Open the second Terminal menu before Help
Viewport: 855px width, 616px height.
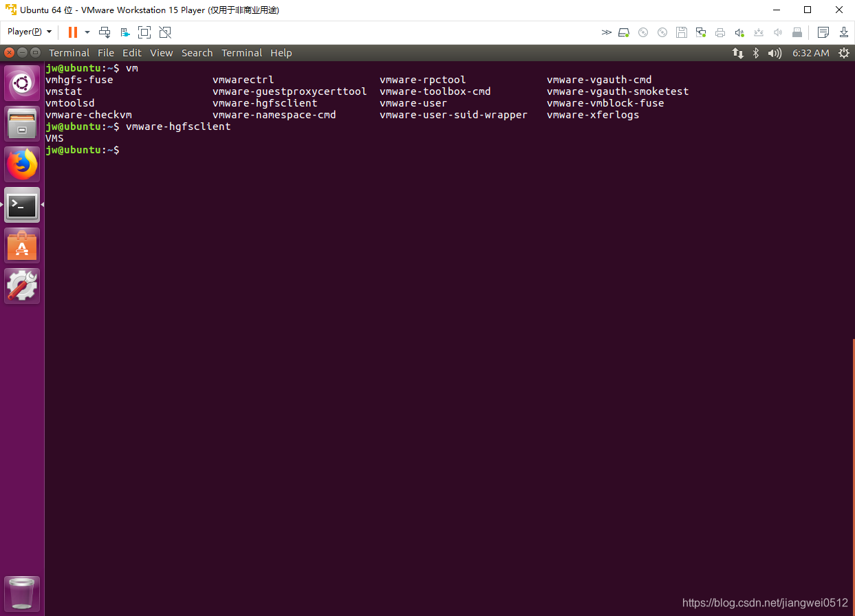[x=241, y=53]
